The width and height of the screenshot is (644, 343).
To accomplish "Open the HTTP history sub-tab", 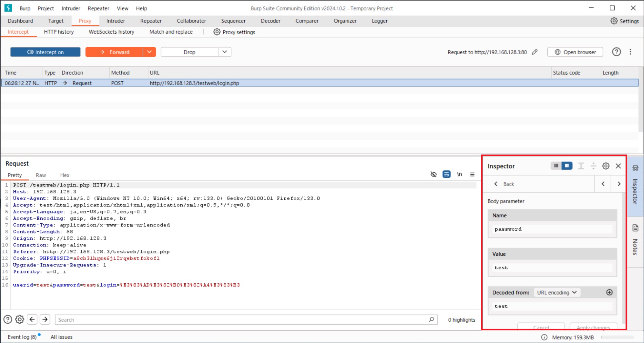I will 59,32.
